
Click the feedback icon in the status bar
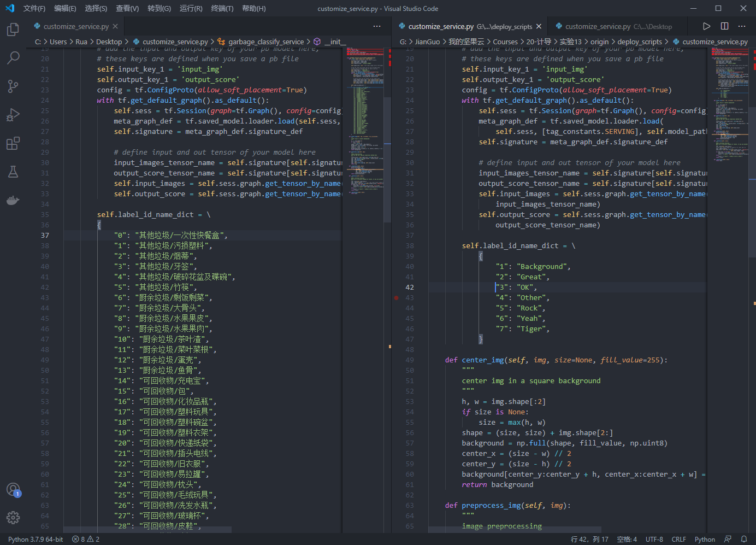[728, 539]
